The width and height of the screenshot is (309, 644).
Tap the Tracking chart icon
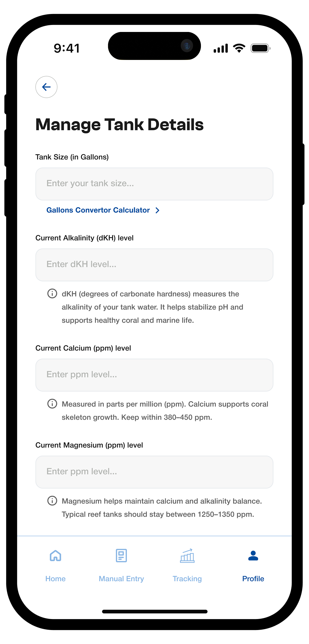(187, 556)
